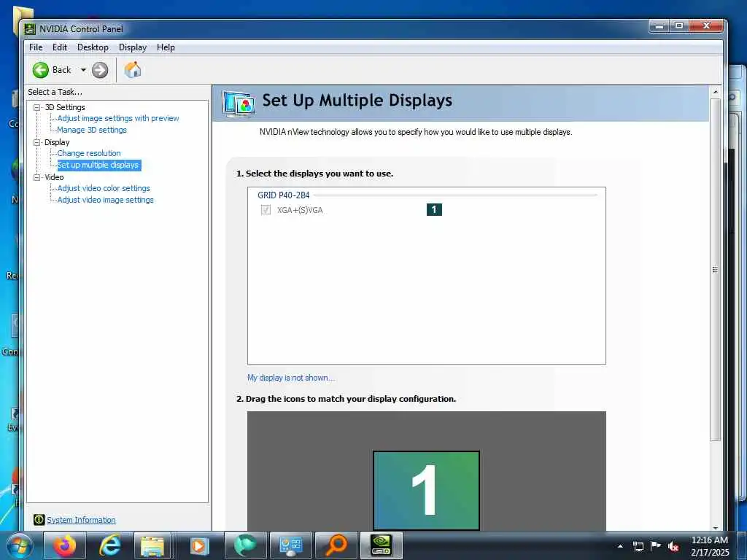Click the Video category label
This screenshot has width=747, height=560.
tap(54, 177)
